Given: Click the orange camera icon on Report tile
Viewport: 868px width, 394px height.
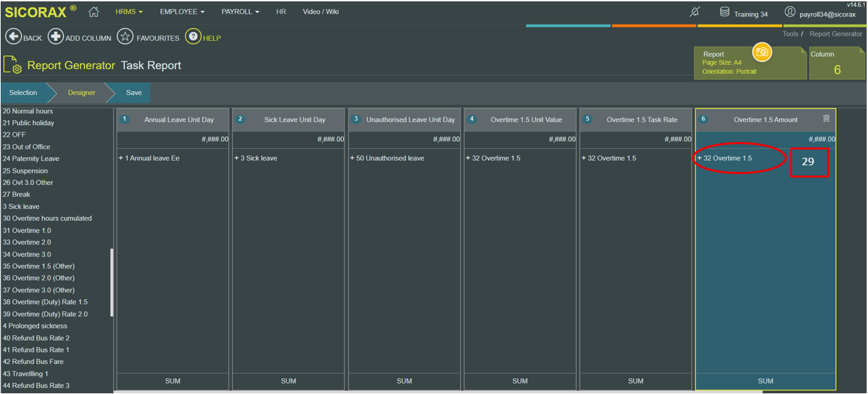Looking at the screenshot, I should click(762, 52).
